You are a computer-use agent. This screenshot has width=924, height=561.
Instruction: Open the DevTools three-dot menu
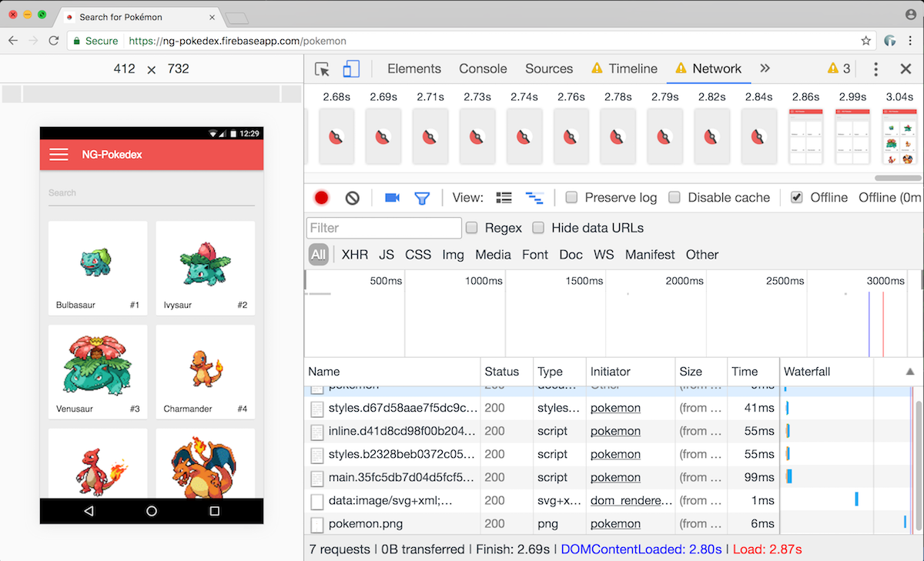click(x=875, y=69)
